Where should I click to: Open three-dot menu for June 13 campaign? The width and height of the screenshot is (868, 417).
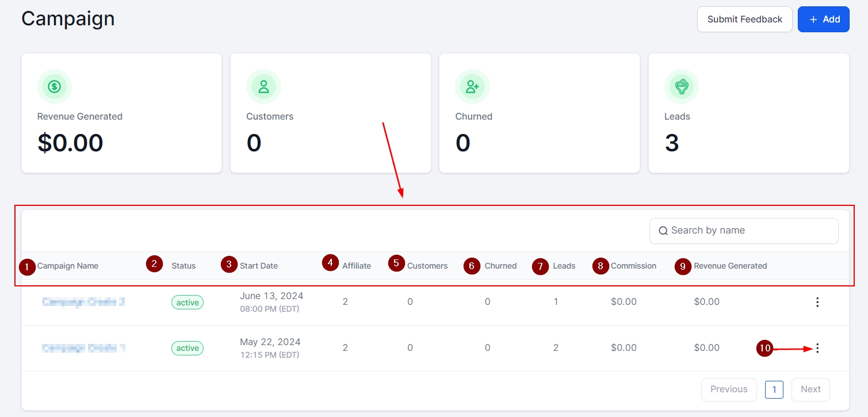[x=817, y=303]
